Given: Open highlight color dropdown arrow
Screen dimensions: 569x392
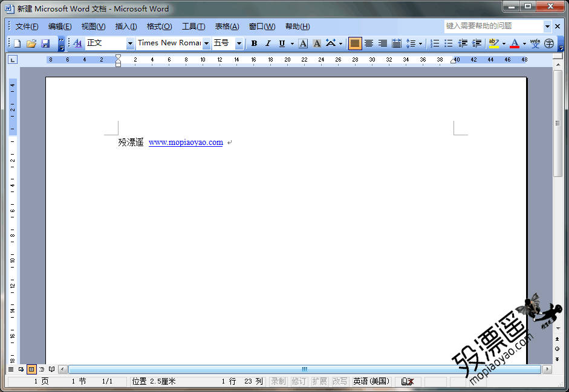Looking at the screenshot, I should (x=504, y=43).
